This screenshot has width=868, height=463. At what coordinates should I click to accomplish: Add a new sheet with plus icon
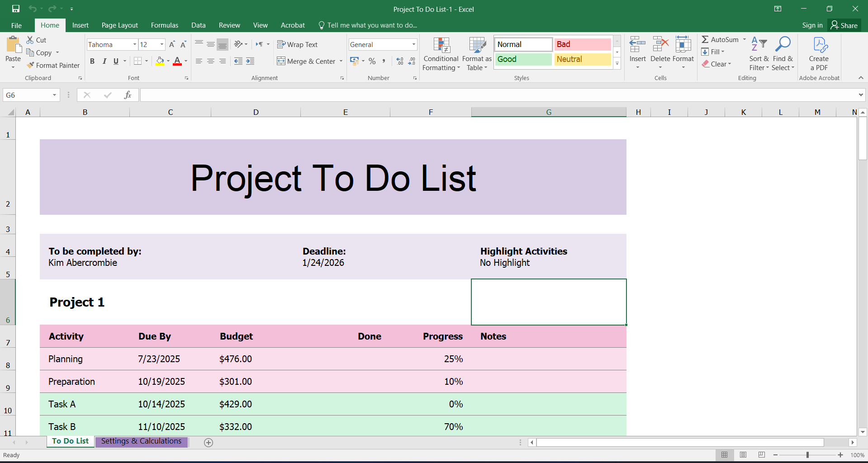209,443
